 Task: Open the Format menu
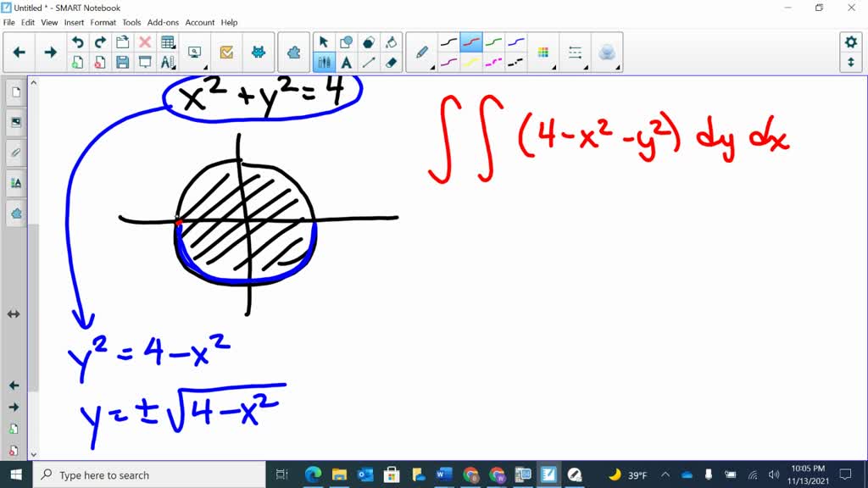[103, 23]
